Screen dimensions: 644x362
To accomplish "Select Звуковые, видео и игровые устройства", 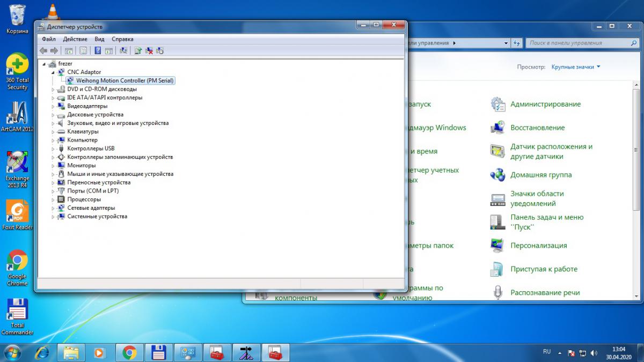I will pos(118,123).
